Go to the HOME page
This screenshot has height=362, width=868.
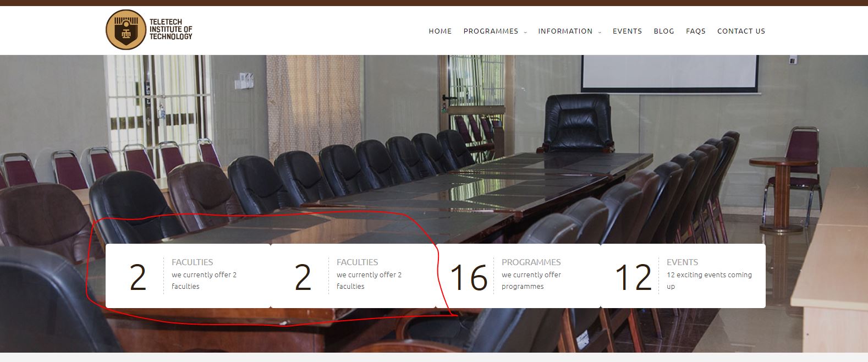440,31
